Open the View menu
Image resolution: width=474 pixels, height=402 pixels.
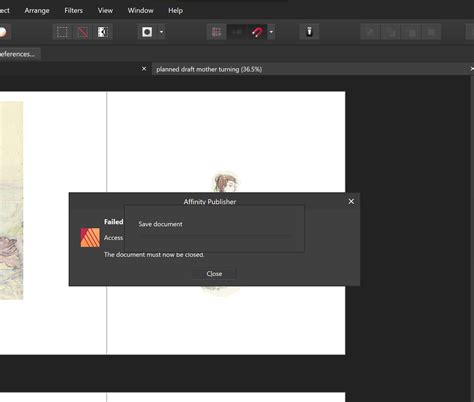tap(105, 11)
